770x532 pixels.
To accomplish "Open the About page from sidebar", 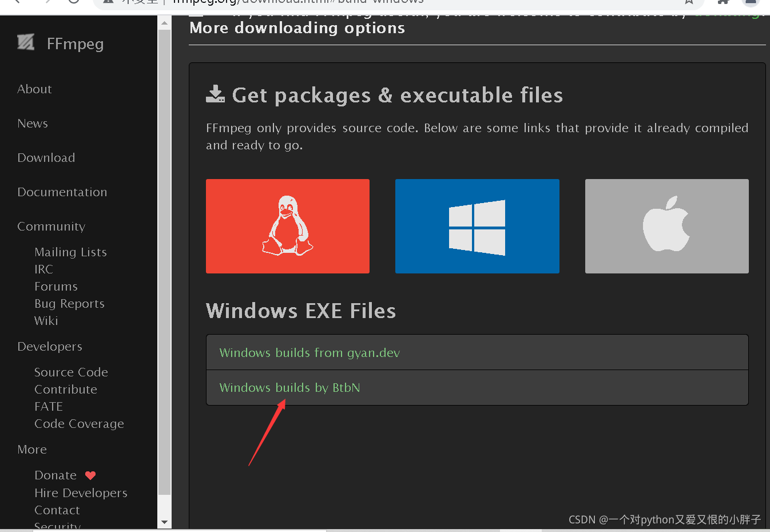I will [34, 89].
